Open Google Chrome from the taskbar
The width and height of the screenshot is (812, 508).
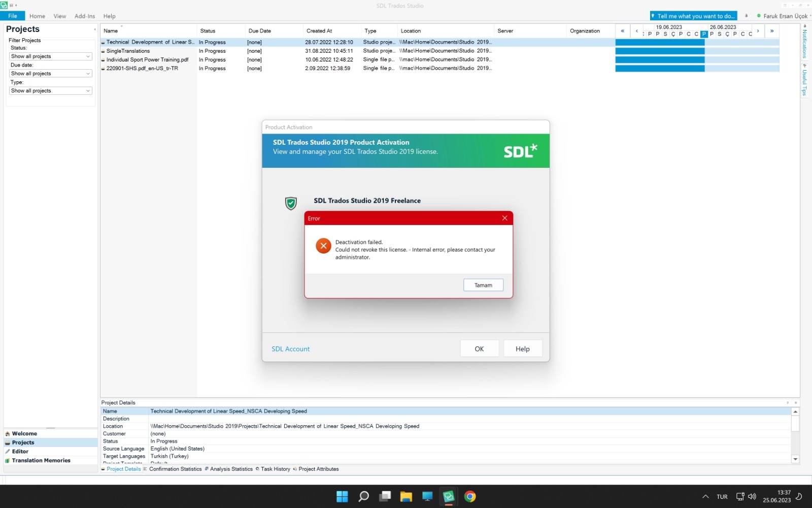coord(470,496)
